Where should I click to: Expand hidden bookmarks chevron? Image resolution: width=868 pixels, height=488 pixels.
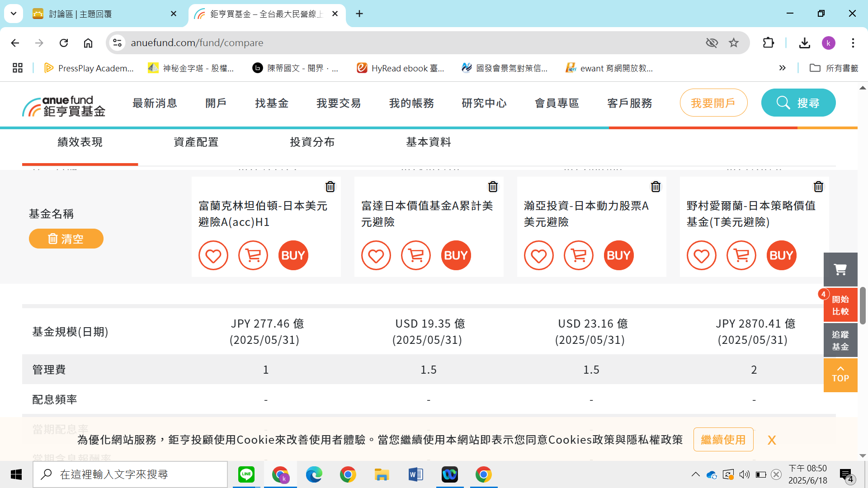(783, 68)
